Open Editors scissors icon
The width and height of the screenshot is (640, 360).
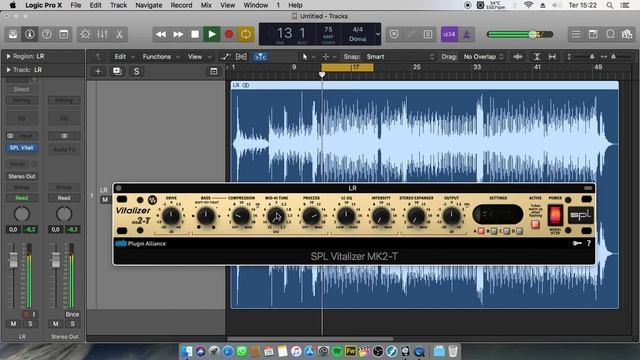point(119,34)
